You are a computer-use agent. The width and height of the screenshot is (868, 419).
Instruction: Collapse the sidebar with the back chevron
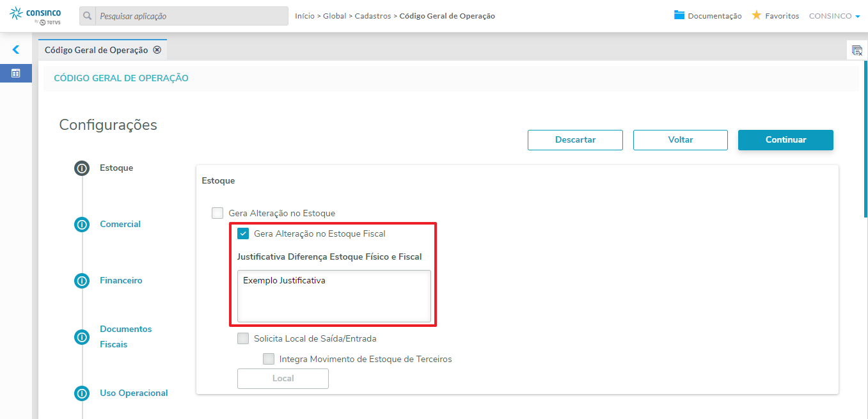click(16, 49)
